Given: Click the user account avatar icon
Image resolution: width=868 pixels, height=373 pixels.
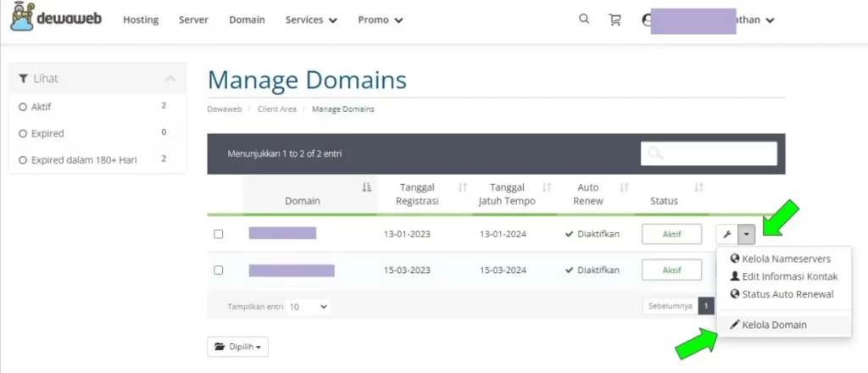Looking at the screenshot, I should [648, 20].
